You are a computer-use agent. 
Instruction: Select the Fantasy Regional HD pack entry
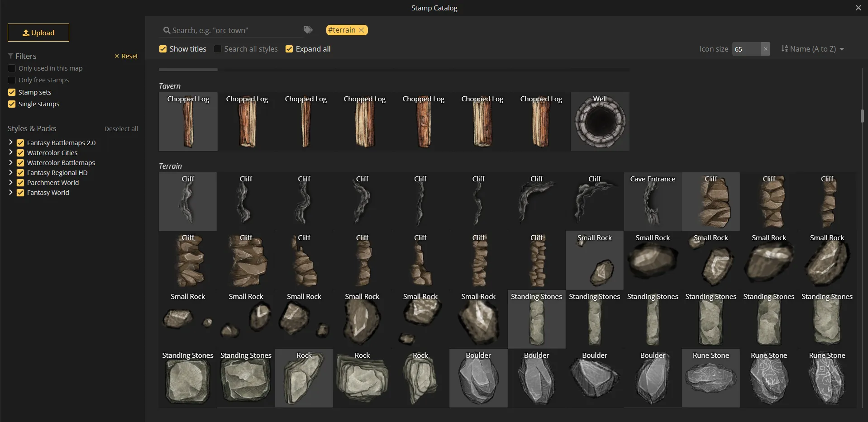coord(57,173)
